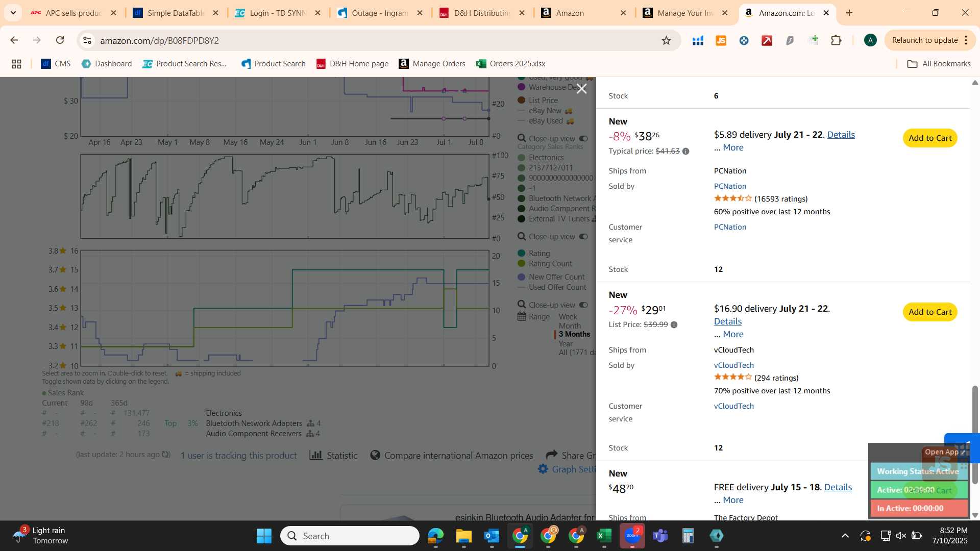Click the info icon next to Typical price

click(685, 151)
